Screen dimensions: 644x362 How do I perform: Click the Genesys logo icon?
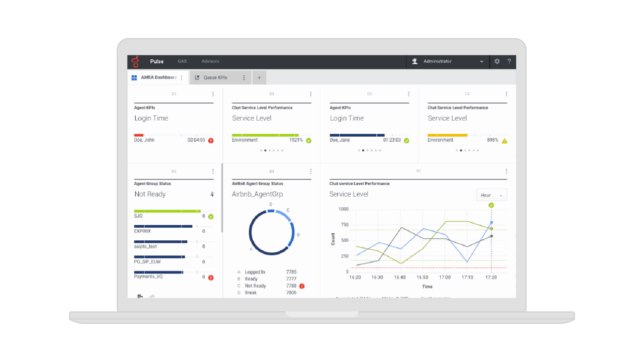point(135,61)
